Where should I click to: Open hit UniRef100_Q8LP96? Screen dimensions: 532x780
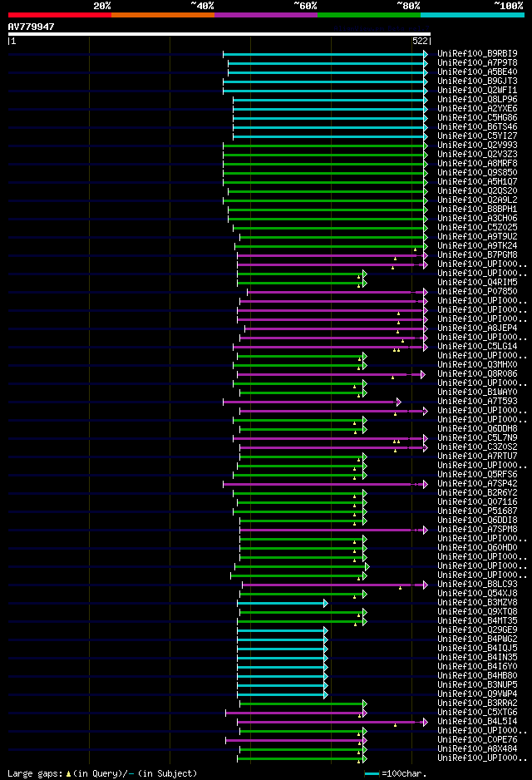477,100
